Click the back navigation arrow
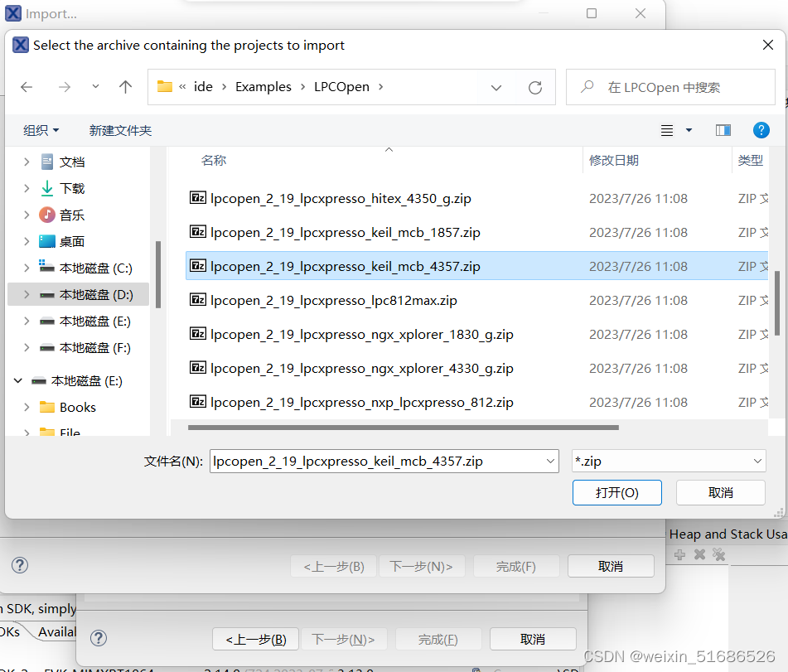Screen dimensions: 788x672 [26, 86]
